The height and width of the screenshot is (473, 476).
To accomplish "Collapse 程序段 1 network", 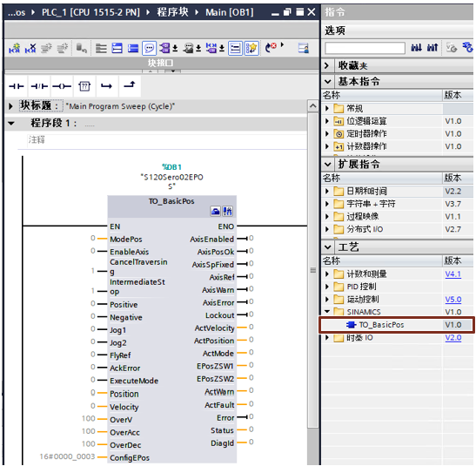I will click(x=11, y=124).
